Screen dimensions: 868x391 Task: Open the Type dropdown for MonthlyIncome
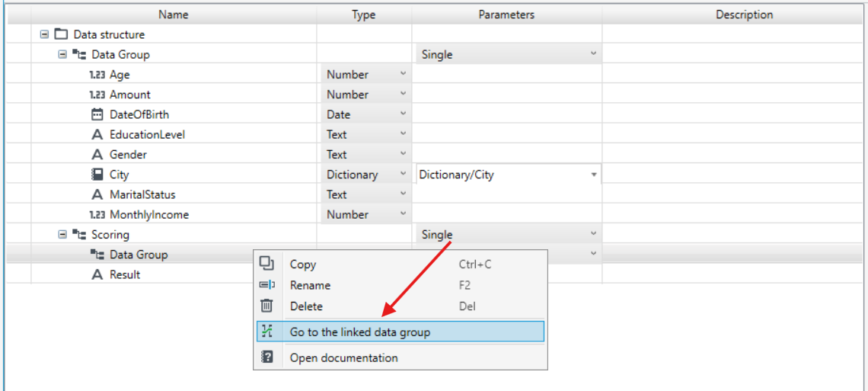tap(366, 214)
